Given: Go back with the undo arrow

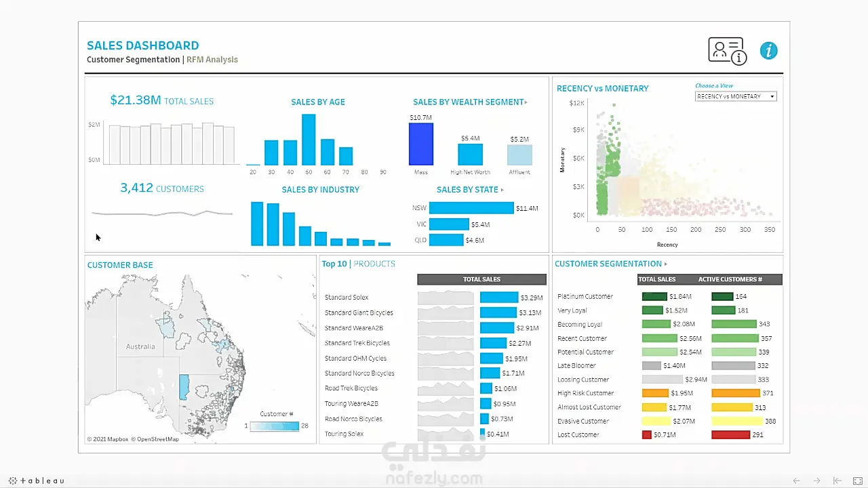Looking at the screenshot, I should 797,481.
